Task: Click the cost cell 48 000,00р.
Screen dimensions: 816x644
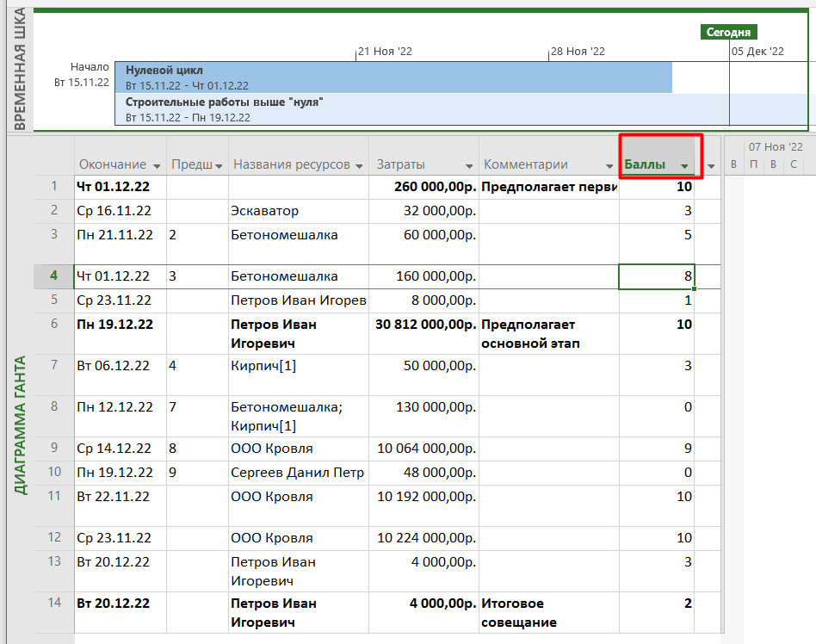Action: point(423,472)
